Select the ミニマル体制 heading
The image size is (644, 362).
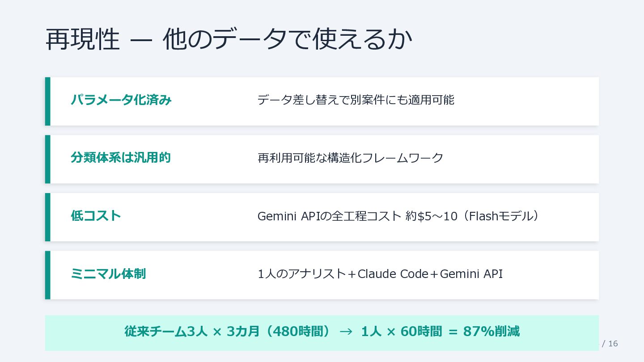108,274
